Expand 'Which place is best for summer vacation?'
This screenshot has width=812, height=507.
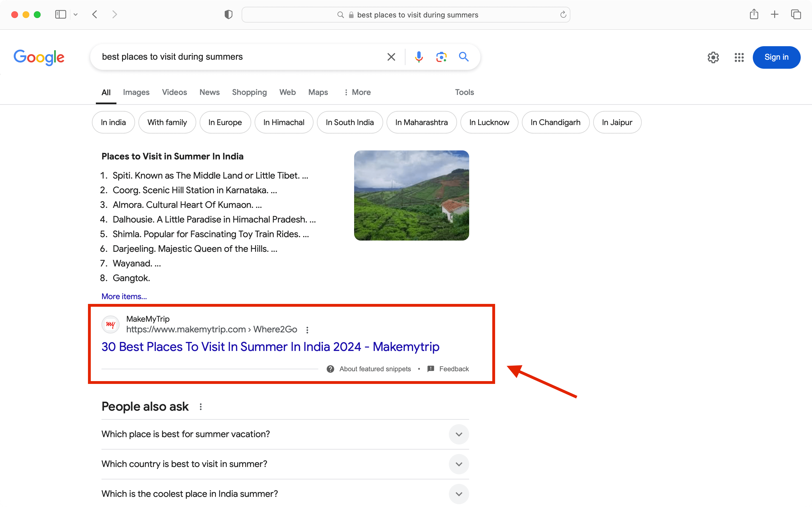coord(459,434)
